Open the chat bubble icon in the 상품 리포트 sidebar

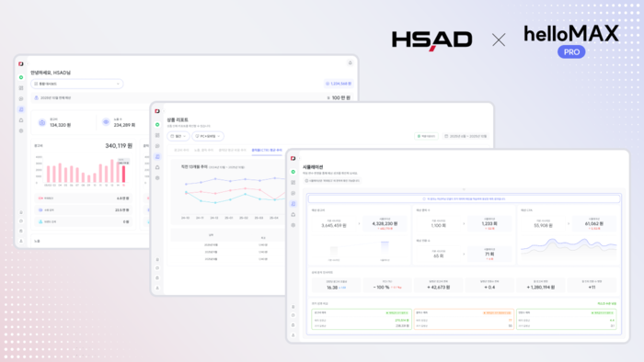(x=157, y=146)
